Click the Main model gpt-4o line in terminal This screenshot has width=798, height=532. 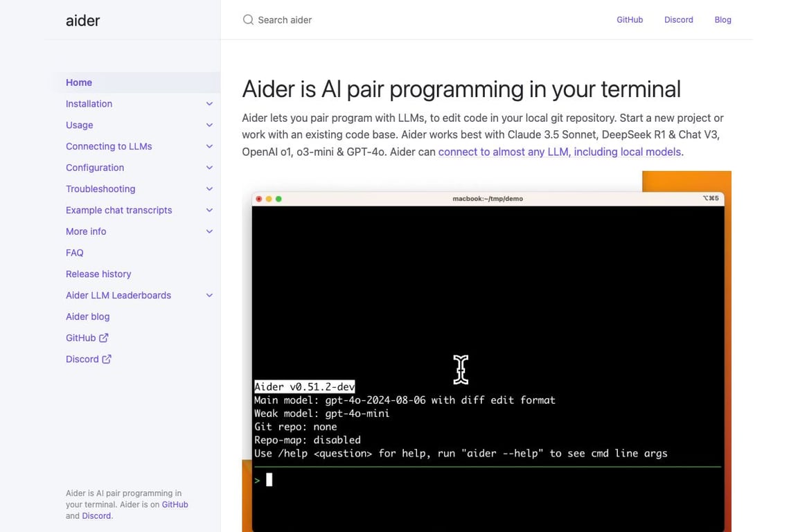pyautogui.click(x=405, y=400)
